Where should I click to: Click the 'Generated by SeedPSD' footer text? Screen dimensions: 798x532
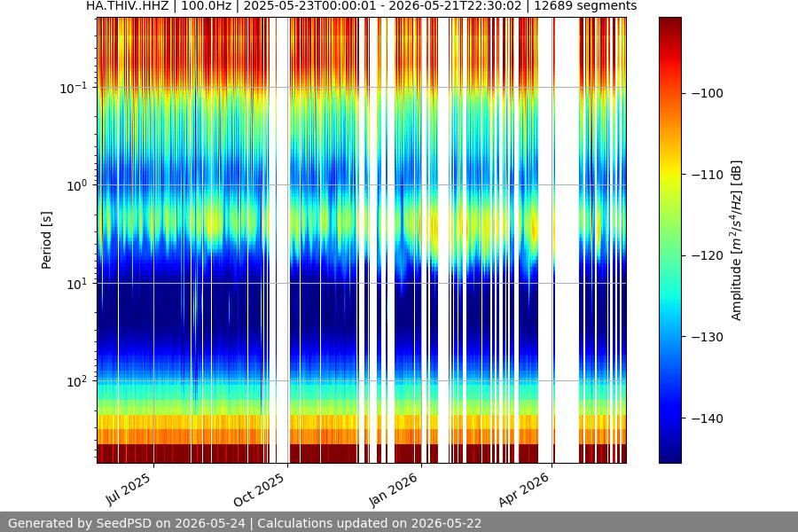click(245, 523)
